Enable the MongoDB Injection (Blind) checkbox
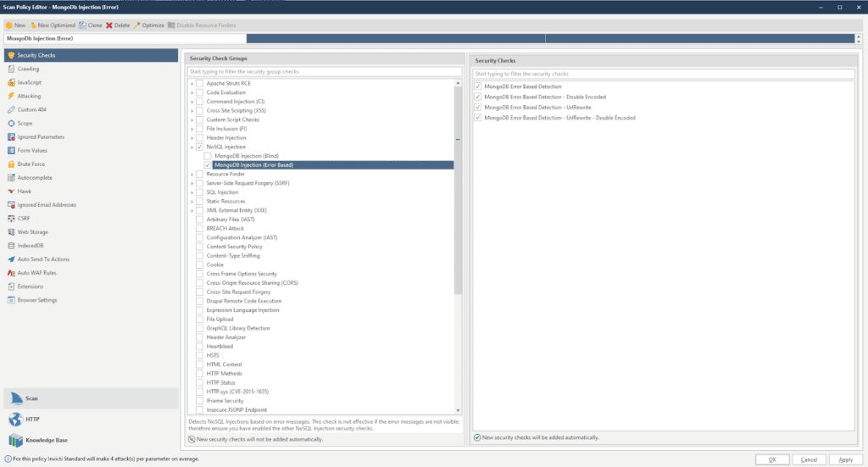This screenshot has width=868, height=467. 208,156
